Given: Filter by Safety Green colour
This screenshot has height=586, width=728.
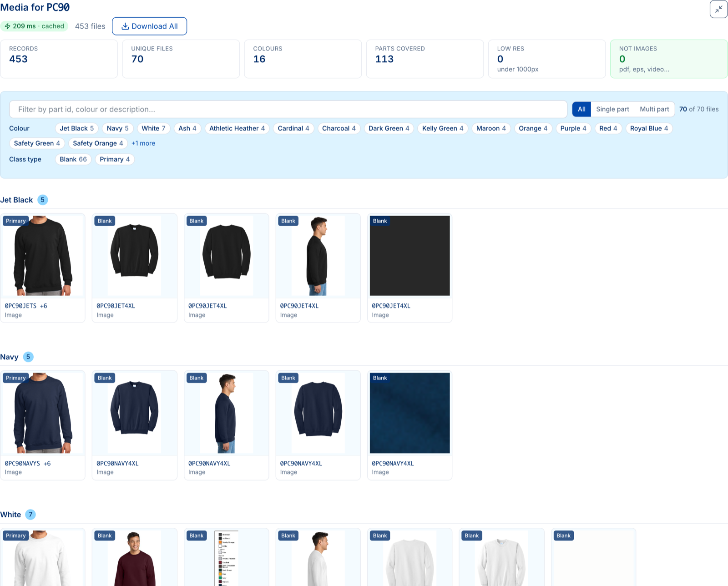Looking at the screenshot, I should click(x=37, y=143).
